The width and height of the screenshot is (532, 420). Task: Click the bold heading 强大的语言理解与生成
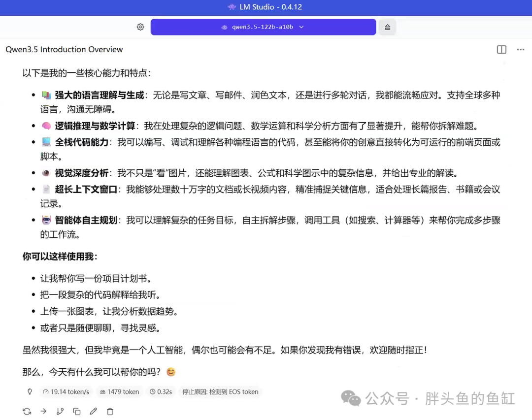(100, 96)
